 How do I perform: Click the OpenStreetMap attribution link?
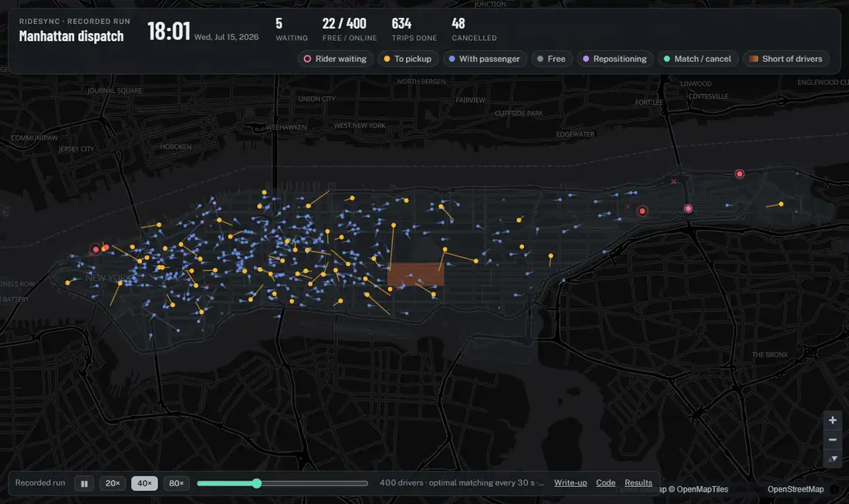796,489
